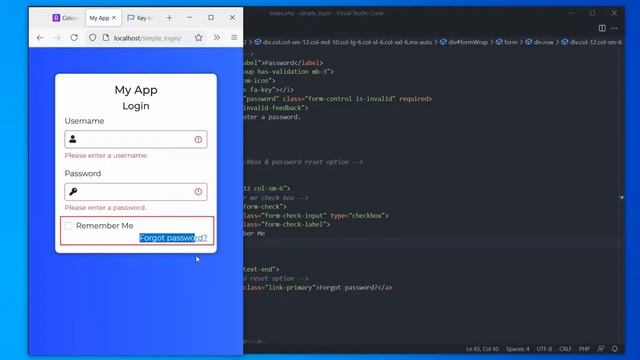Click the form-control is-invalid code line
This screenshot has width=640, height=360.
[338, 99]
